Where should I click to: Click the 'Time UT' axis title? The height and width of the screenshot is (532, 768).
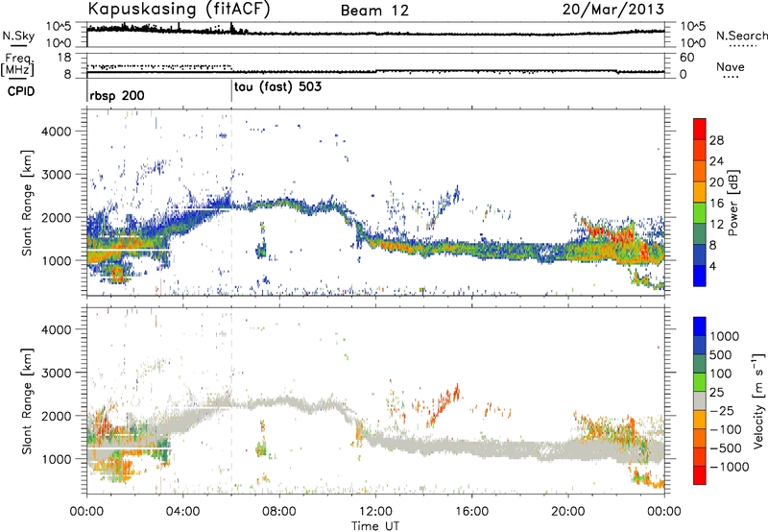coord(375,526)
